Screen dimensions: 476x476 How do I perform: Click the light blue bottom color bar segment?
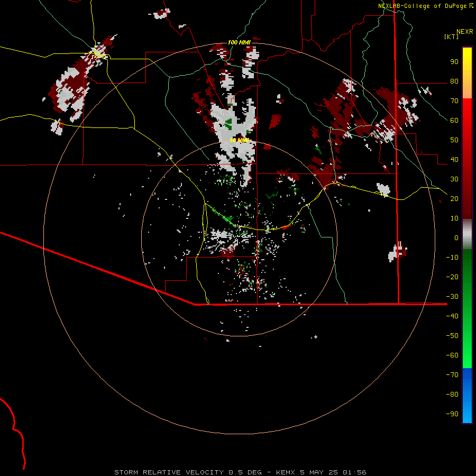467,414
